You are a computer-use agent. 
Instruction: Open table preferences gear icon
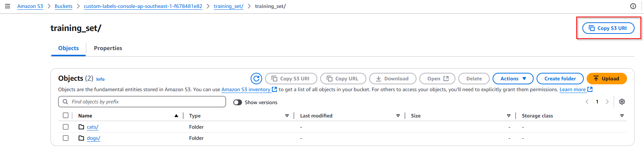[622, 102]
